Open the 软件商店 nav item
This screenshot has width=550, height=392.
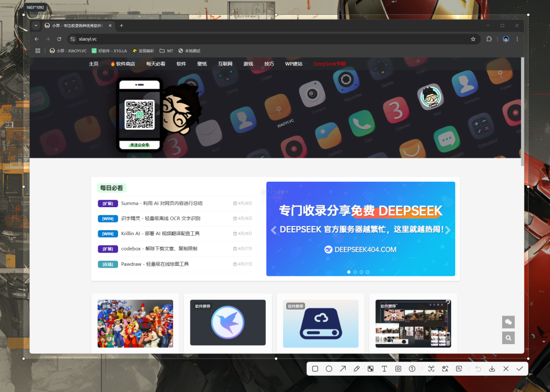coord(123,64)
